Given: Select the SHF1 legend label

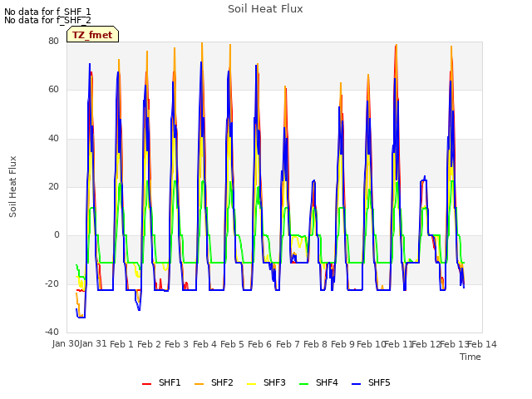Looking at the screenshot, I should coord(170,382).
